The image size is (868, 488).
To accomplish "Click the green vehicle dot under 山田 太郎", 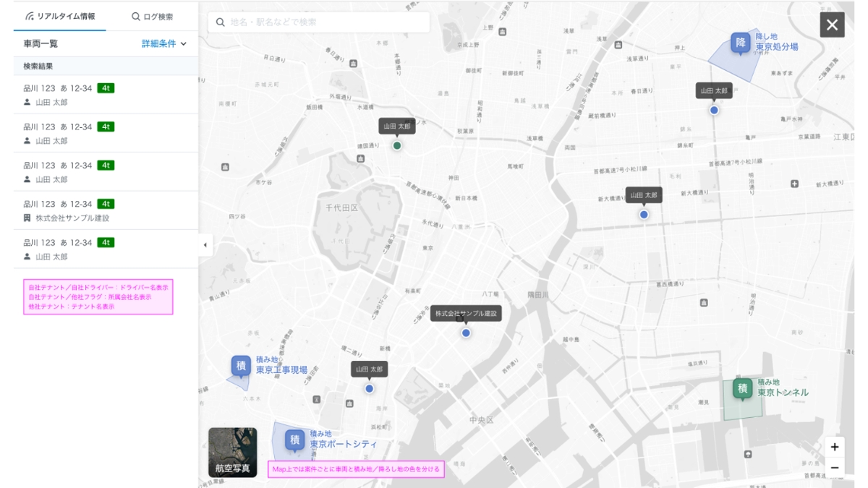I will click(x=397, y=145).
